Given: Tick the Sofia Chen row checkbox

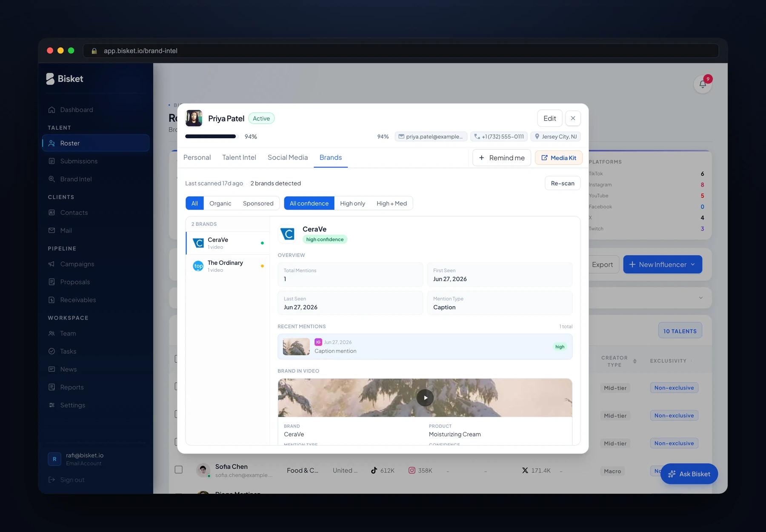Looking at the screenshot, I should [x=179, y=469].
